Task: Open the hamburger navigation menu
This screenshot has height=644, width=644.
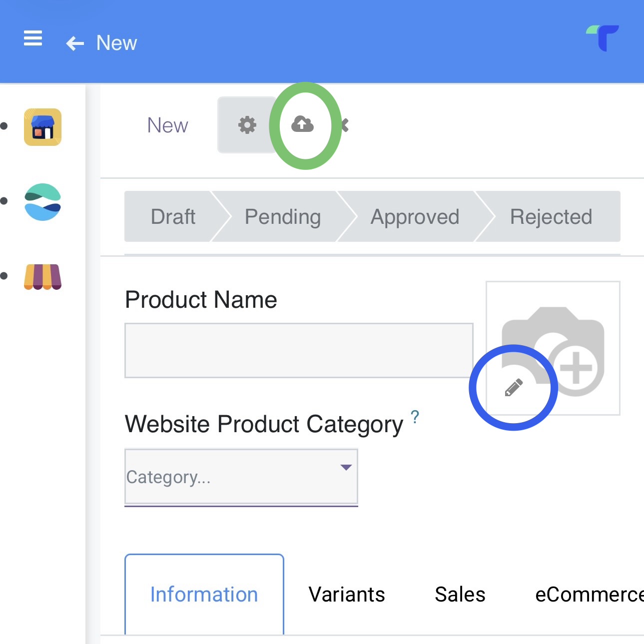Action: 33,38
